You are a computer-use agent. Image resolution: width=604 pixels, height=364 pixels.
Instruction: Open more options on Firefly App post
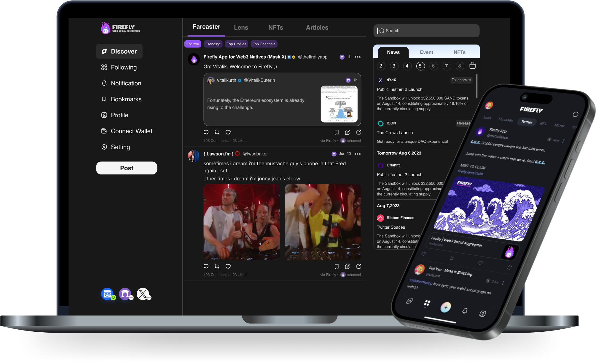click(x=358, y=57)
